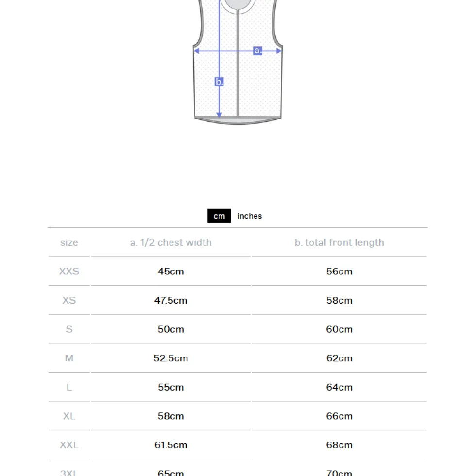Click the 52.5cm chest width value
476x476 pixels.
tap(171, 358)
